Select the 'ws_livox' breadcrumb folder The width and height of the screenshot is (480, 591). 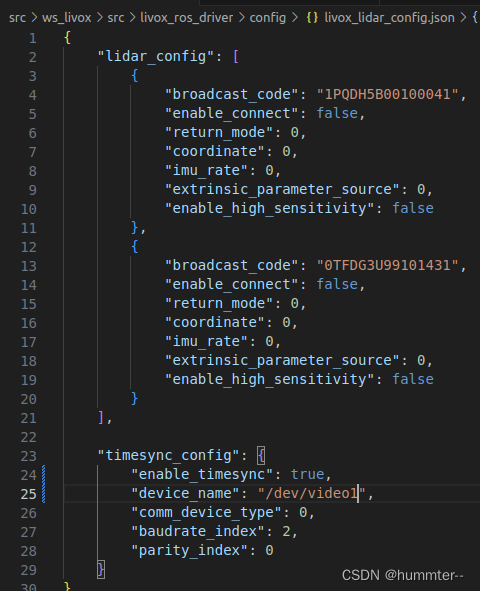pos(67,18)
